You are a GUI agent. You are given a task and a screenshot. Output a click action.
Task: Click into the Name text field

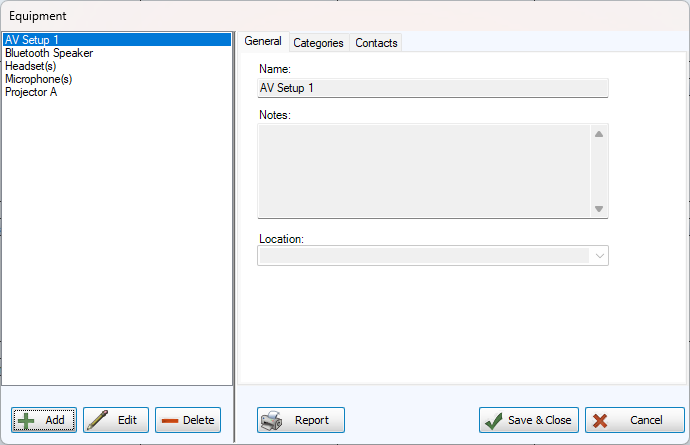point(432,88)
